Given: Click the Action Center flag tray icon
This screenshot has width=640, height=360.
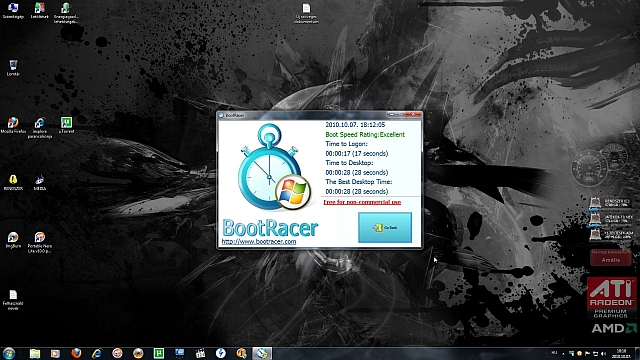Looking at the screenshot, I should click(x=587, y=353).
